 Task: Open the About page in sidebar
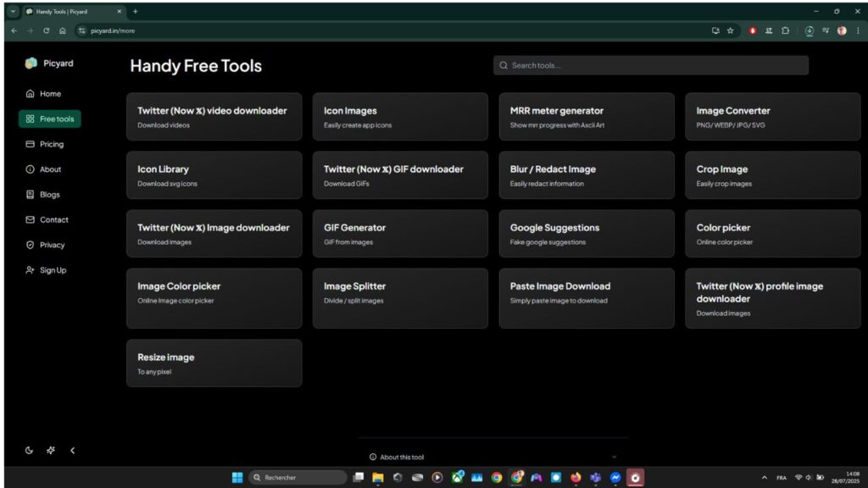tap(44, 169)
